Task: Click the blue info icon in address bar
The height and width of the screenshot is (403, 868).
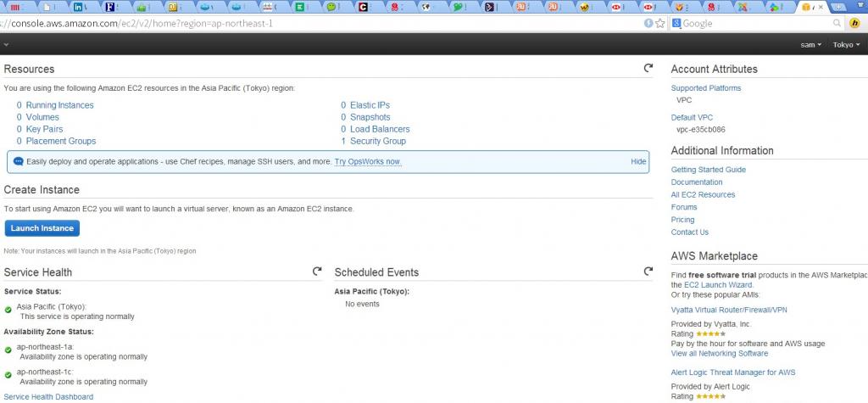Action: (x=648, y=23)
